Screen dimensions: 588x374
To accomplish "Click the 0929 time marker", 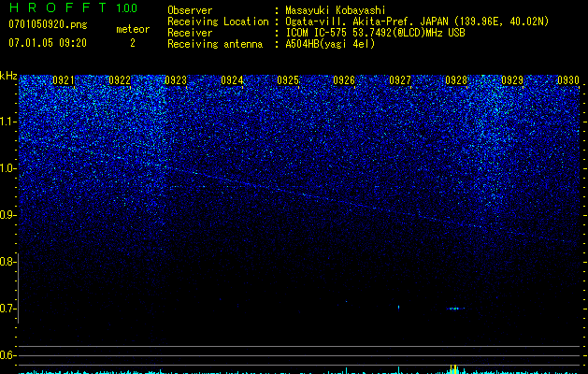I will (512, 80).
